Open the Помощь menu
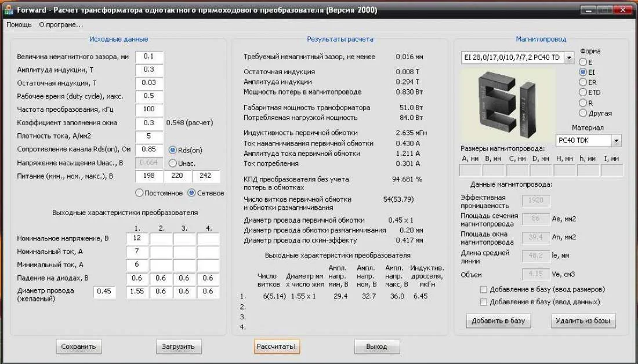Image resolution: width=638 pixels, height=364 pixels. pyautogui.click(x=19, y=25)
